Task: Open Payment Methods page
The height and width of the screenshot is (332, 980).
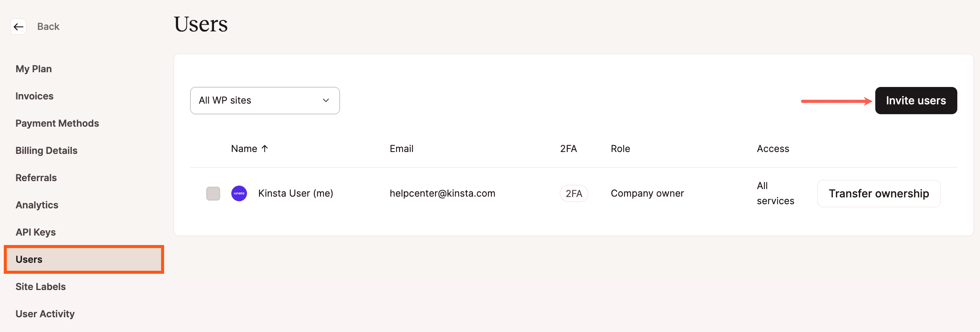Action: tap(57, 123)
